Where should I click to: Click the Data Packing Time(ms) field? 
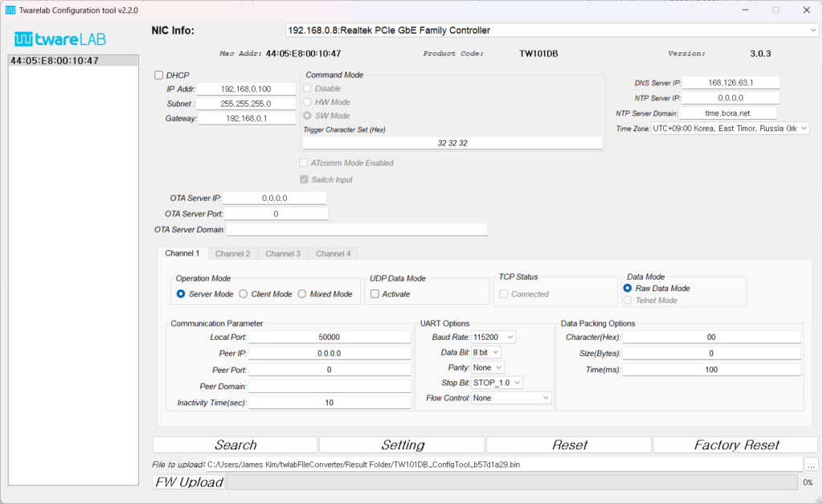pyautogui.click(x=711, y=370)
